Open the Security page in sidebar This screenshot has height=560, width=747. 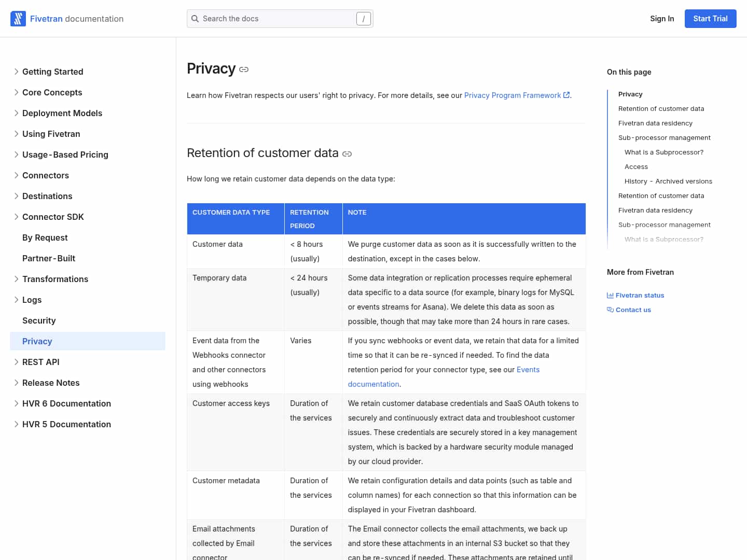click(39, 320)
